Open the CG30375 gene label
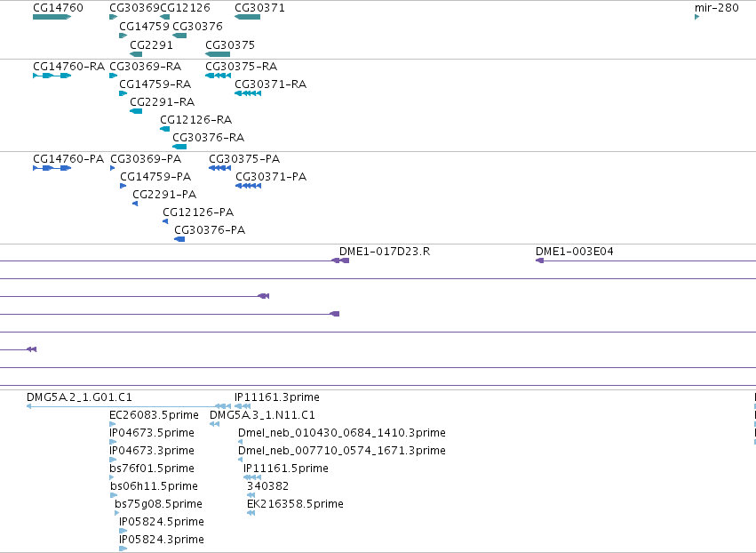 (230, 44)
